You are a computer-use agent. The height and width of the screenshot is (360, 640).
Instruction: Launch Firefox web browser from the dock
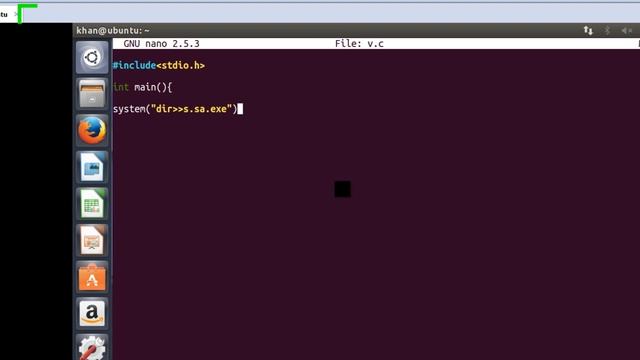[x=92, y=131]
